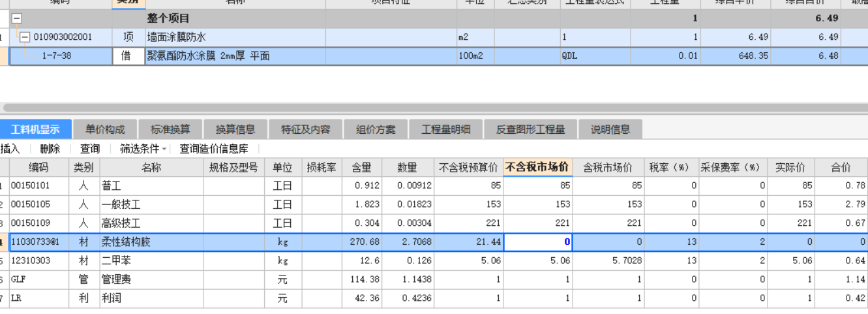The image size is (868, 314).
Task: Select the 管理费 row name
Action: (x=117, y=280)
